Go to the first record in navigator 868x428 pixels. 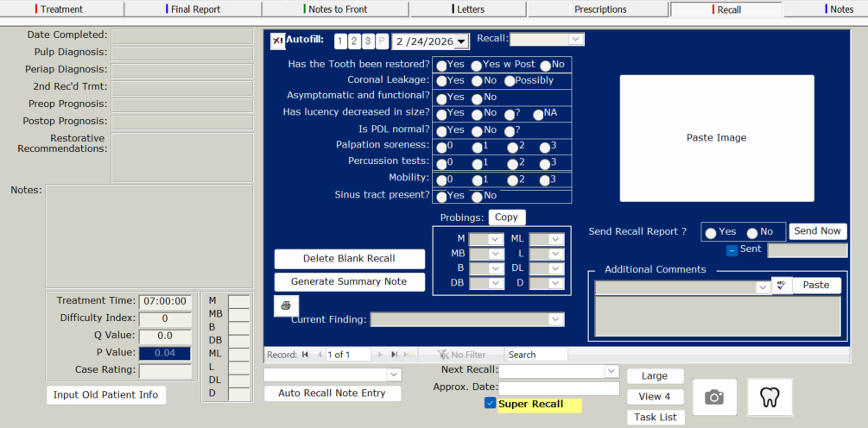[305, 355]
